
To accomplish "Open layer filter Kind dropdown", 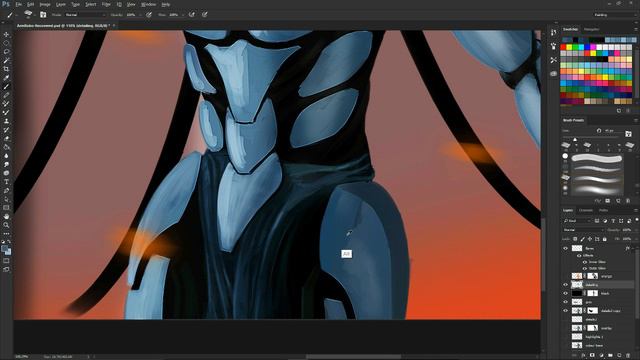I will point(577,221).
